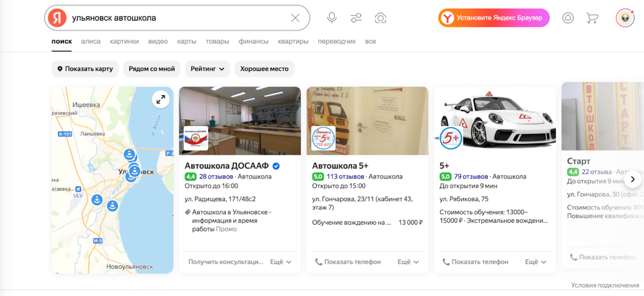The image size is (644, 296).
Task: Open the 113 отзывов reviews link
Action: point(345,177)
